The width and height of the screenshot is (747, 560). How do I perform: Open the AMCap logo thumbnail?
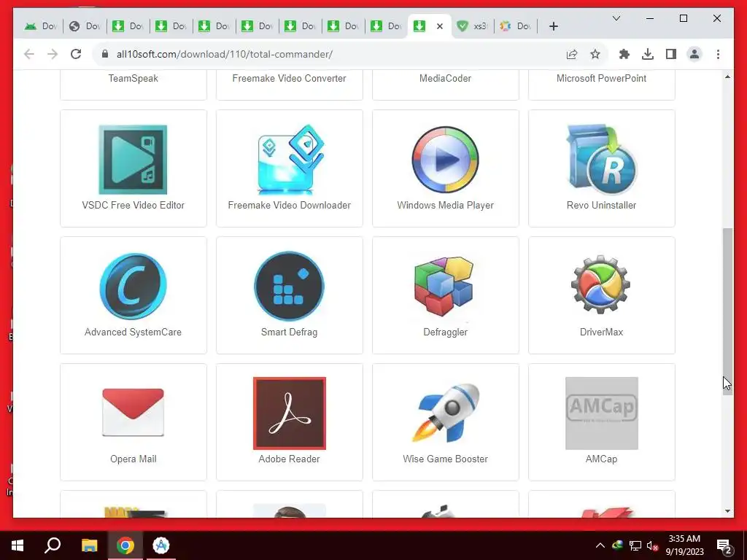pos(601,413)
